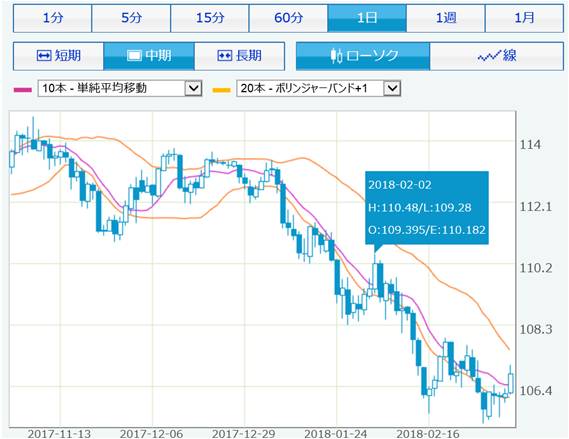Set chart range to 短期
This screenshot has height=439, width=569.
click(x=58, y=56)
